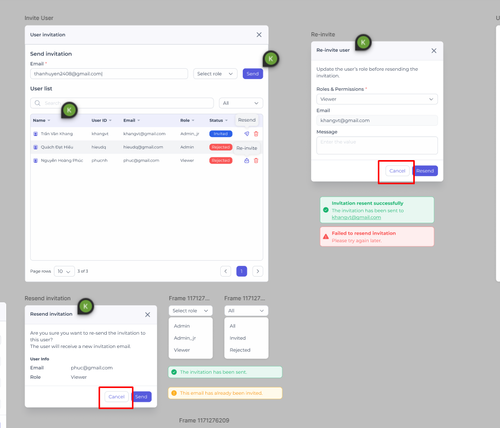The image size is (500, 428).
Task: Click the orange icon in the already invited toast
Action: click(x=174, y=393)
